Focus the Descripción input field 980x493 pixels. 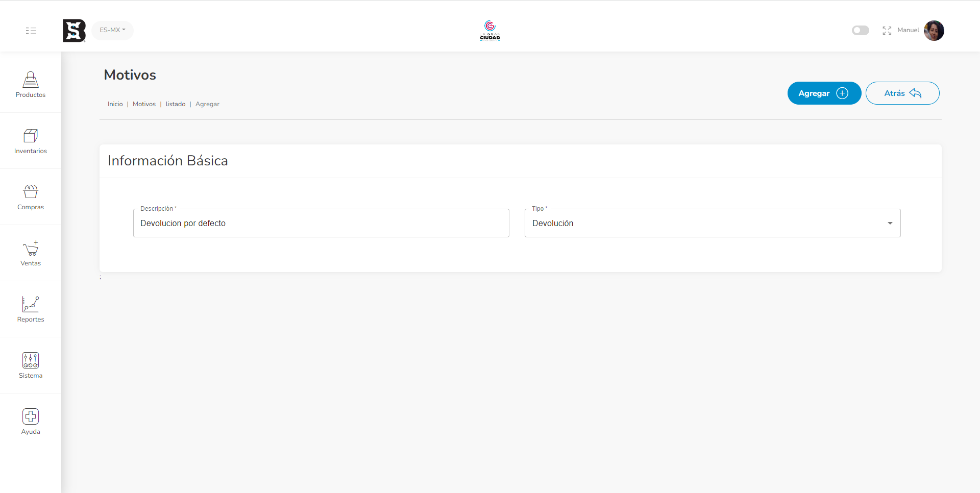pos(321,223)
